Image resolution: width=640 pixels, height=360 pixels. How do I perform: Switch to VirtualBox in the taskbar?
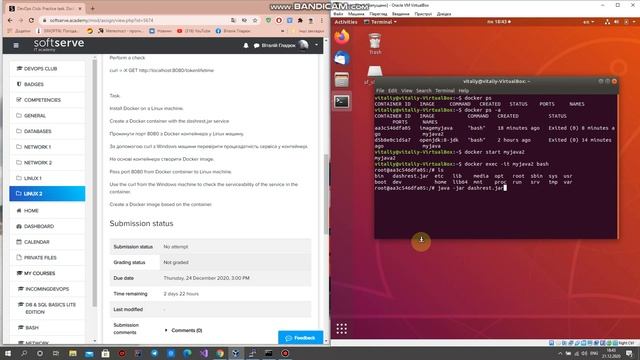pyautogui.click(x=236, y=353)
